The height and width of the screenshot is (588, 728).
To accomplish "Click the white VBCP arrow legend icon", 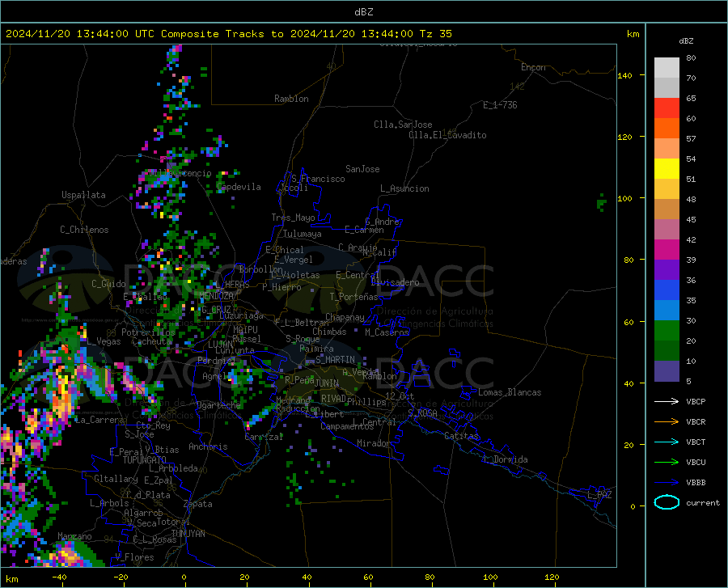I will tap(667, 401).
